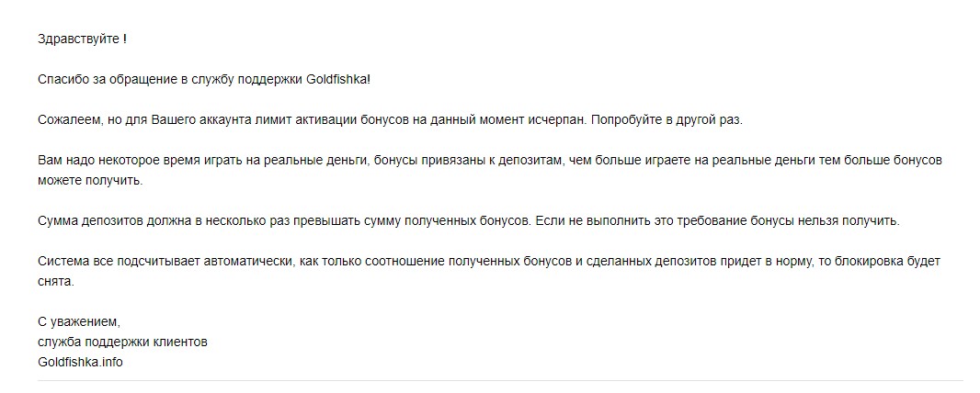
Task: Open the "Goldfishka.info" signature link
Action: coord(80,362)
